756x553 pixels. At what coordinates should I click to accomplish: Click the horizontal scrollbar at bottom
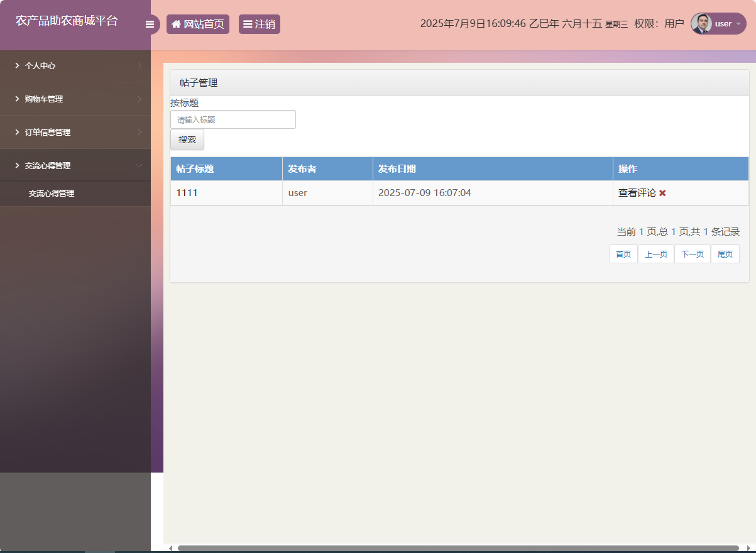pos(457,548)
